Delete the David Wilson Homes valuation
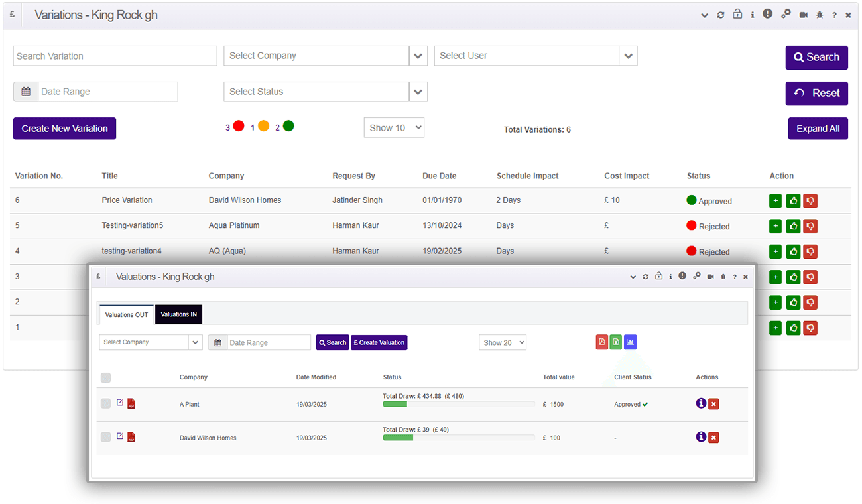This screenshot has height=504, width=862. [713, 437]
